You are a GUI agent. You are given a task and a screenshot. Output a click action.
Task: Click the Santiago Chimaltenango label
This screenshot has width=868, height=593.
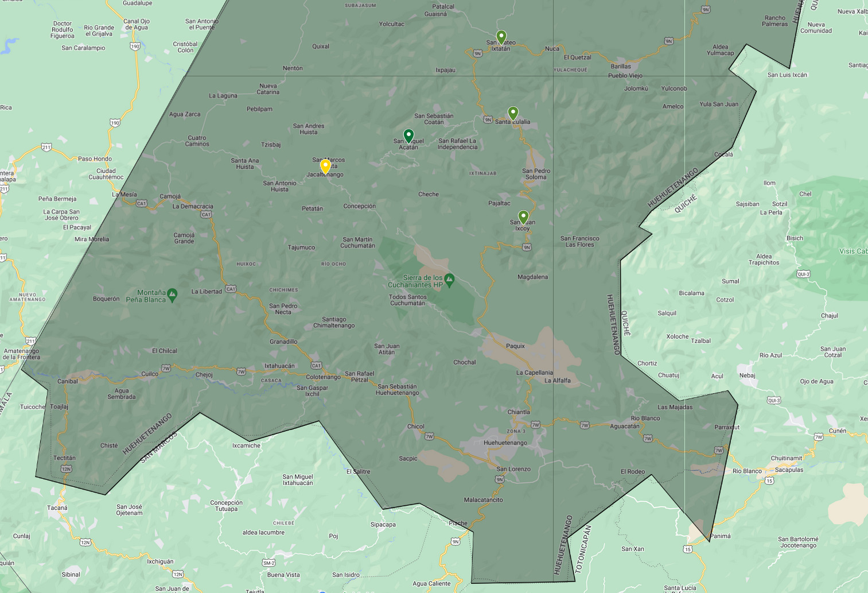click(334, 323)
